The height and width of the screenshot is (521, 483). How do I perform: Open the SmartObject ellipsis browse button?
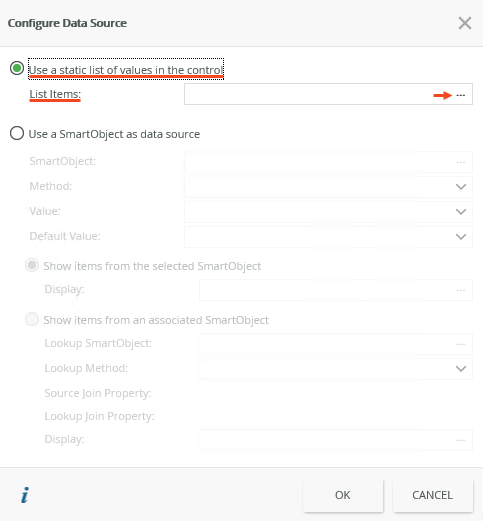tap(461, 162)
